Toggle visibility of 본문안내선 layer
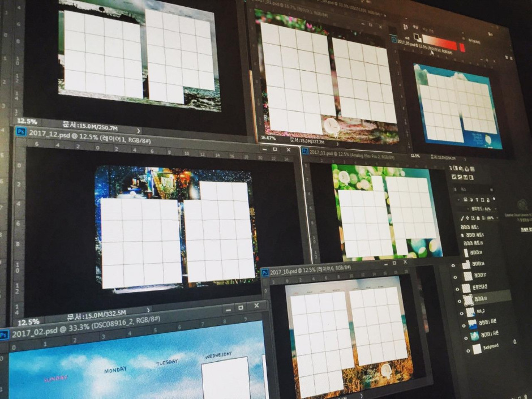 457,289
